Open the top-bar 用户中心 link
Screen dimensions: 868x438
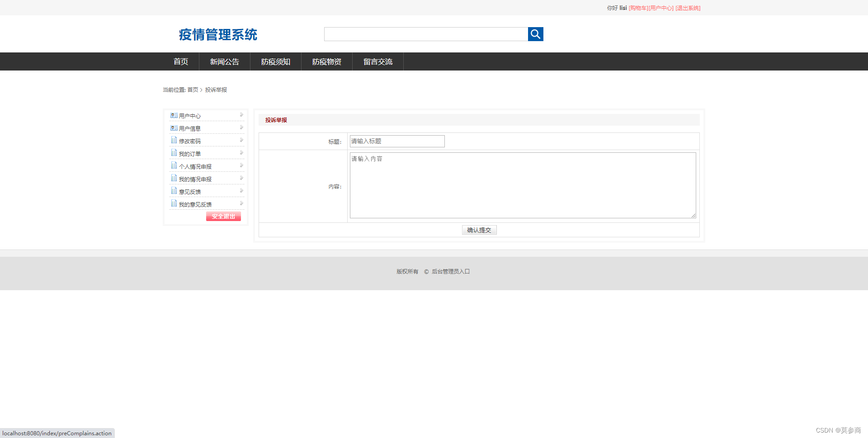661,8
